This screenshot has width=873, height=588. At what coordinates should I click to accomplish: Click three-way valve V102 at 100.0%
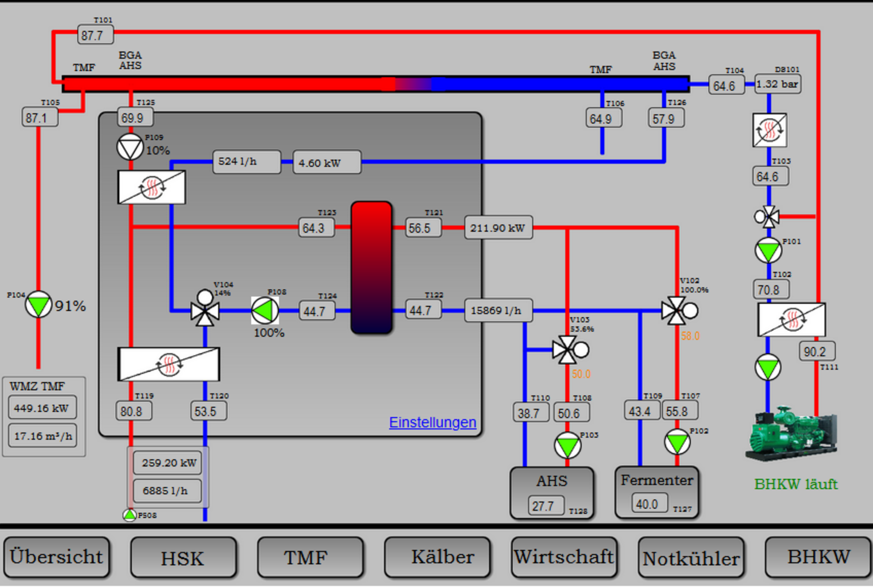(677, 311)
